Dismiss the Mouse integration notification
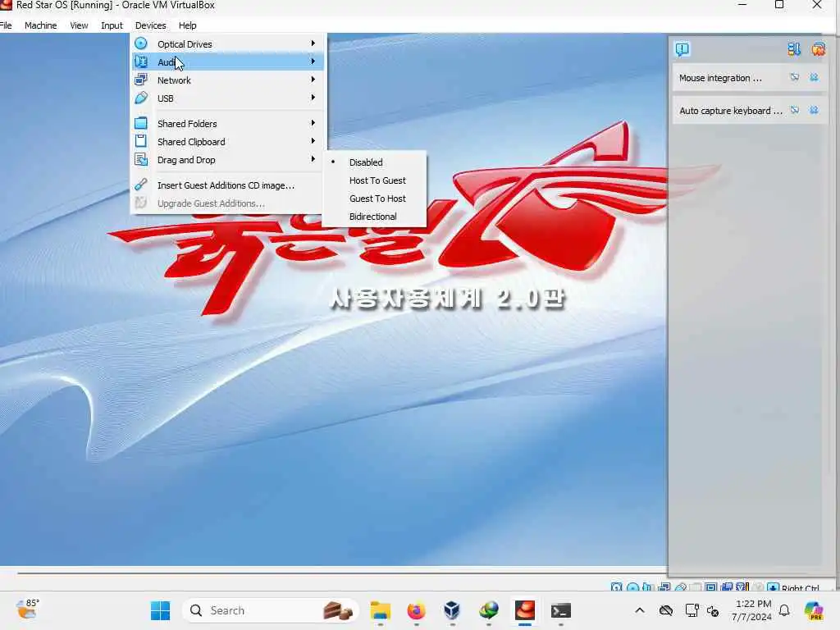This screenshot has width=840, height=630. 814,78
